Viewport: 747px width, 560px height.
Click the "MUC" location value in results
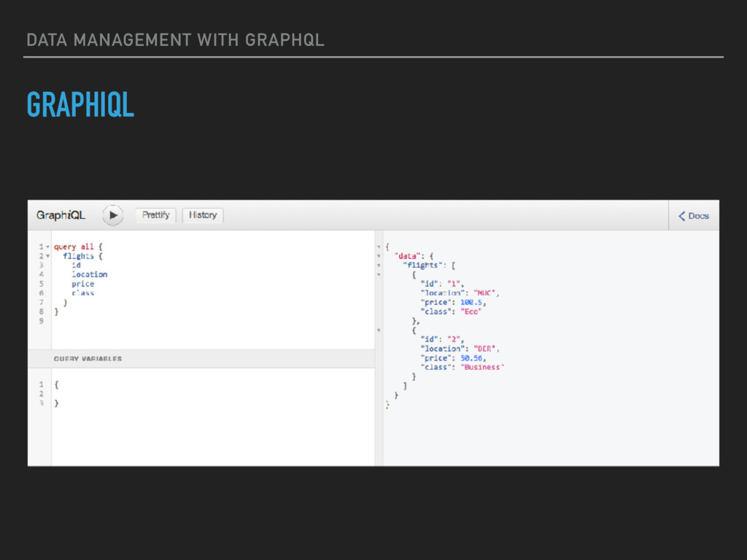[484, 293]
